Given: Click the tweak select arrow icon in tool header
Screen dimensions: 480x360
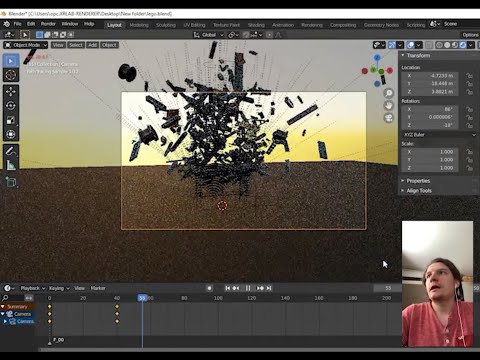Looking at the screenshot, I should (x=25, y=35).
